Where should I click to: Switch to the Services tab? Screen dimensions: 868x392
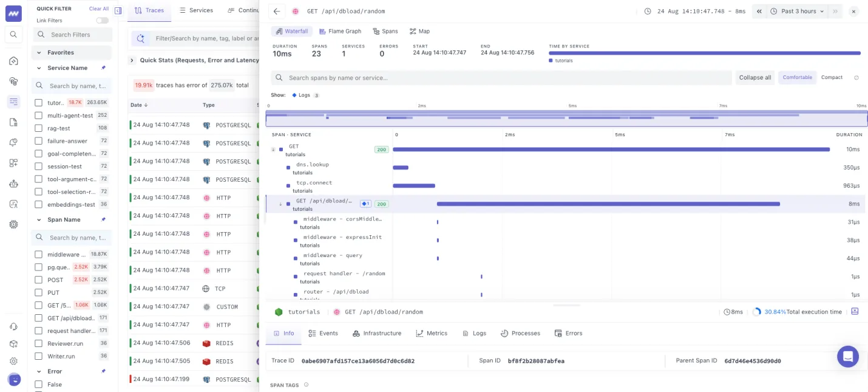click(x=196, y=10)
